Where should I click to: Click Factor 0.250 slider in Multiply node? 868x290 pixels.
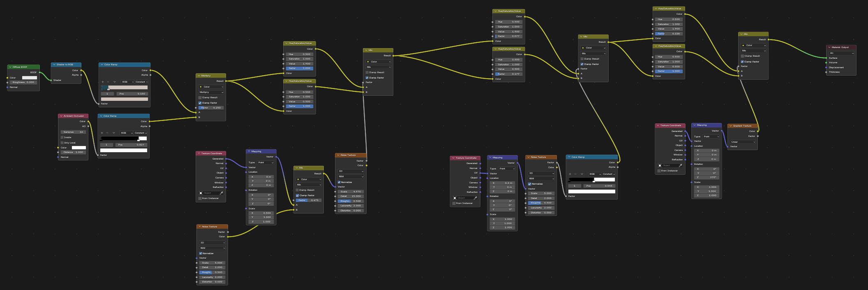(x=211, y=108)
